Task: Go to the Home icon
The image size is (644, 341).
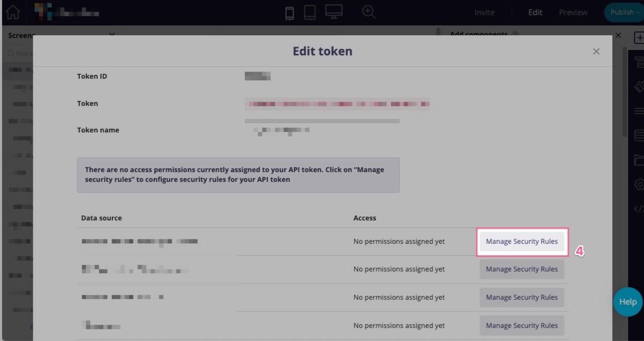Action: click(x=12, y=12)
